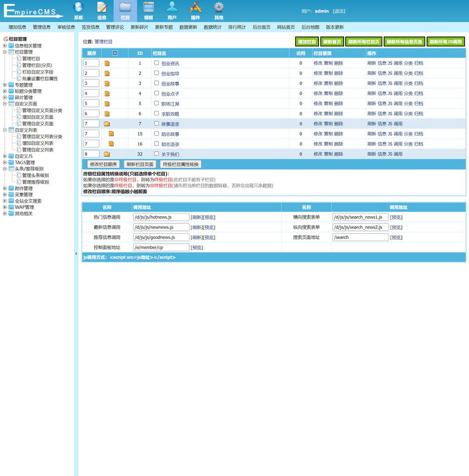The image size is (469, 476).
Task: Open the 其他 gear icon
Action: (x=219, y=7)
